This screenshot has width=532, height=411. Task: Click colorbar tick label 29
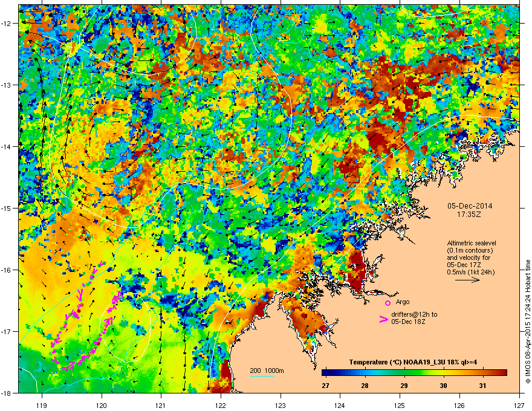(x=404, y=386)
